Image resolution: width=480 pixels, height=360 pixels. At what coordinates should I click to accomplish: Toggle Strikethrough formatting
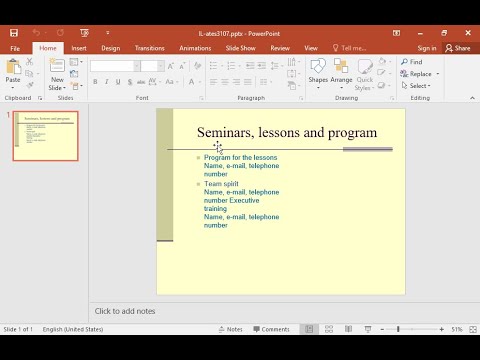[141, 82]
